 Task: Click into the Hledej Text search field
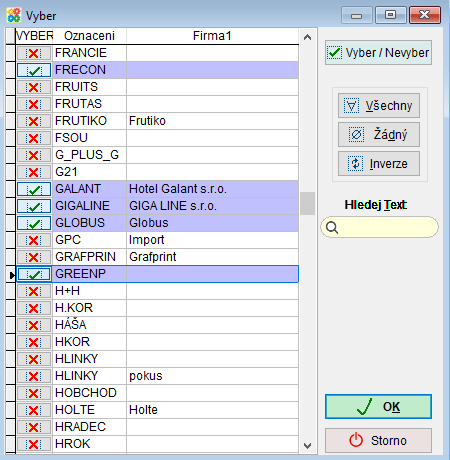[x=380, y=227]
